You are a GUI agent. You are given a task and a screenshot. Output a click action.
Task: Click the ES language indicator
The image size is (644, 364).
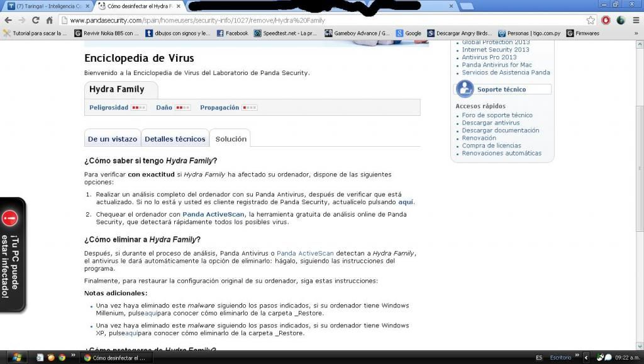point(539,358)
